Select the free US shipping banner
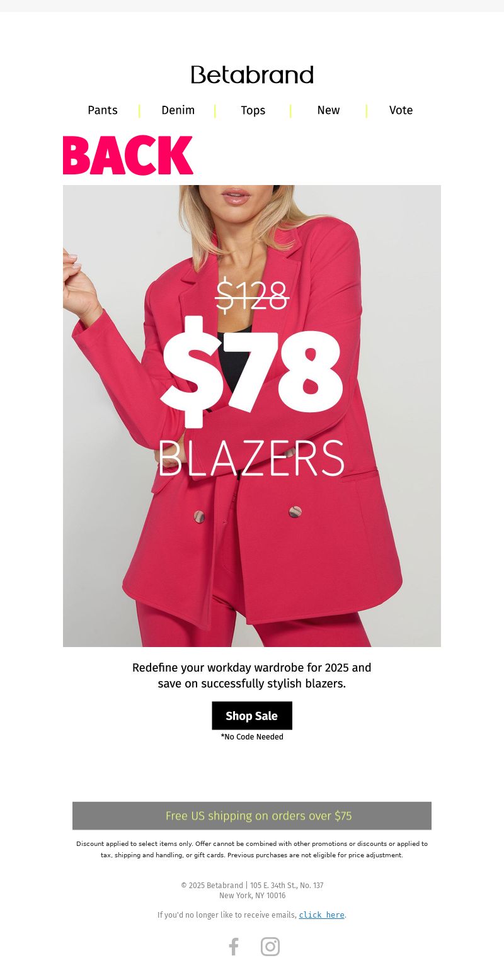Viewport: 504px width, 980px height. point(252,816)
